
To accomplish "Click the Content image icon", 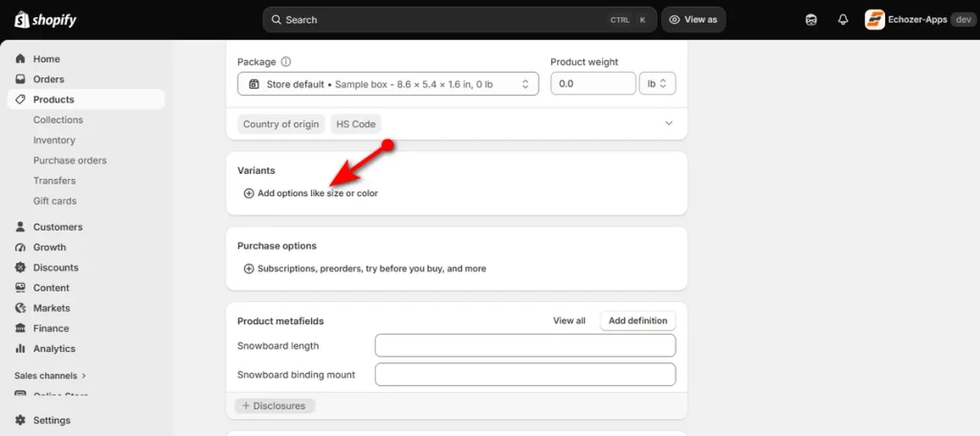I will click(21, 288).
